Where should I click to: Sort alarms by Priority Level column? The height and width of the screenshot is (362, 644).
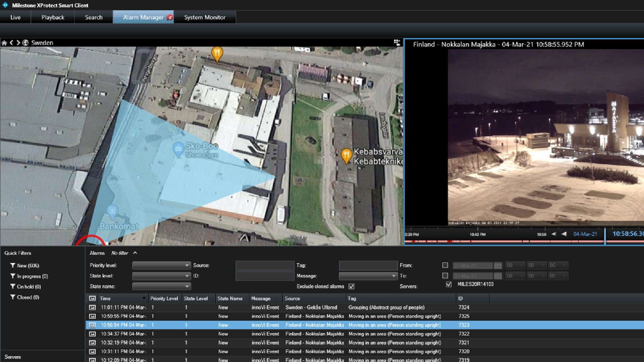(164, 298)
